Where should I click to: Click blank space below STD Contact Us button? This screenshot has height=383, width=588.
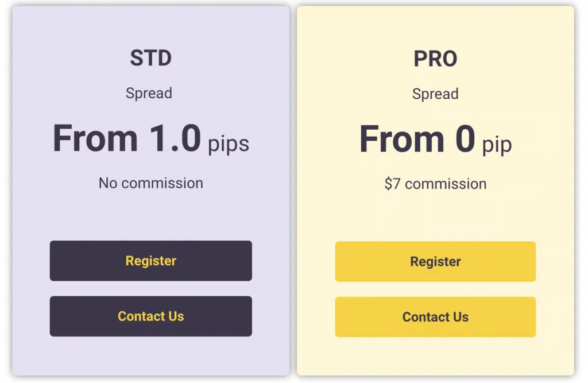click(x=150, y=356)
